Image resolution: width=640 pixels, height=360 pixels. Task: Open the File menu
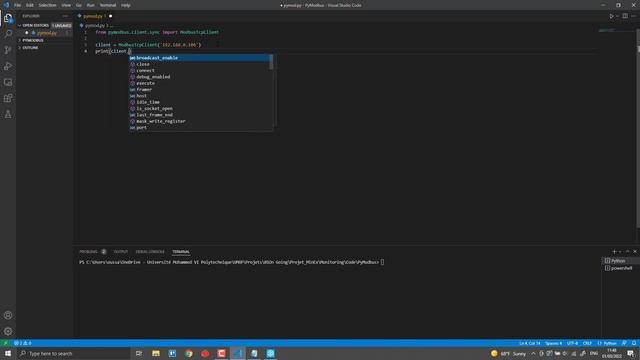point(18,5)
